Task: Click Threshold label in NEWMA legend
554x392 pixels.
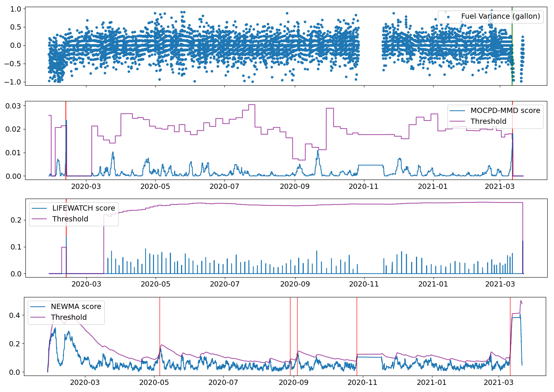Action: click(x=69, y=317)
